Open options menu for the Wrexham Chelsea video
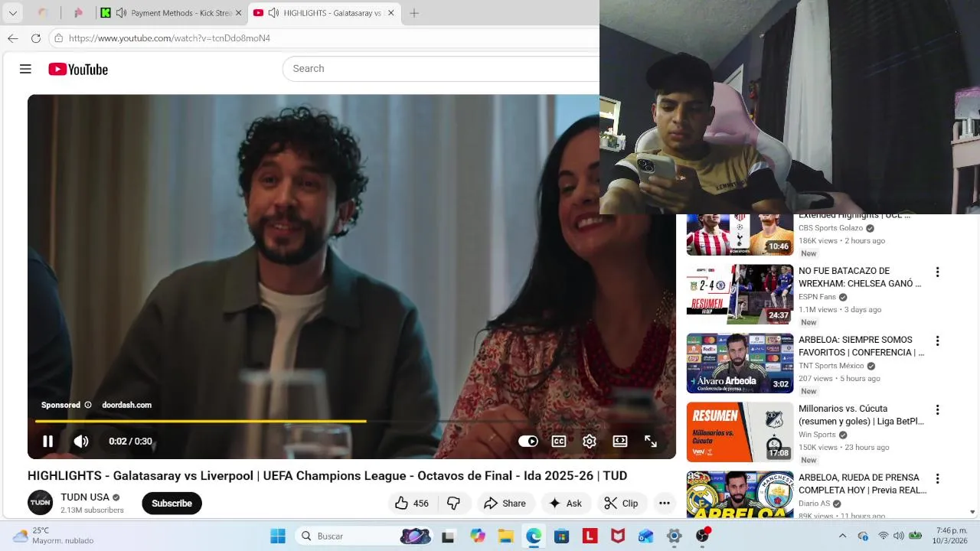 pyautogui.click(x=937, y=272)
